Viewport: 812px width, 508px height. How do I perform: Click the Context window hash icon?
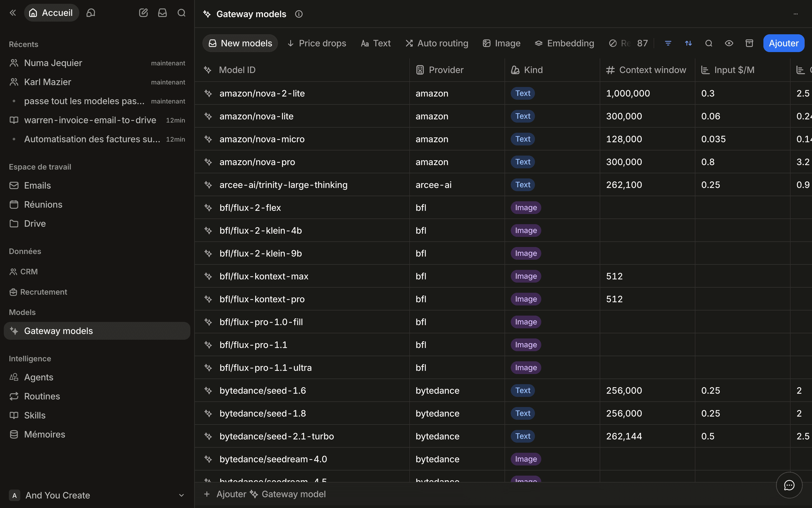pyautogui.click(x=610, y=70)
